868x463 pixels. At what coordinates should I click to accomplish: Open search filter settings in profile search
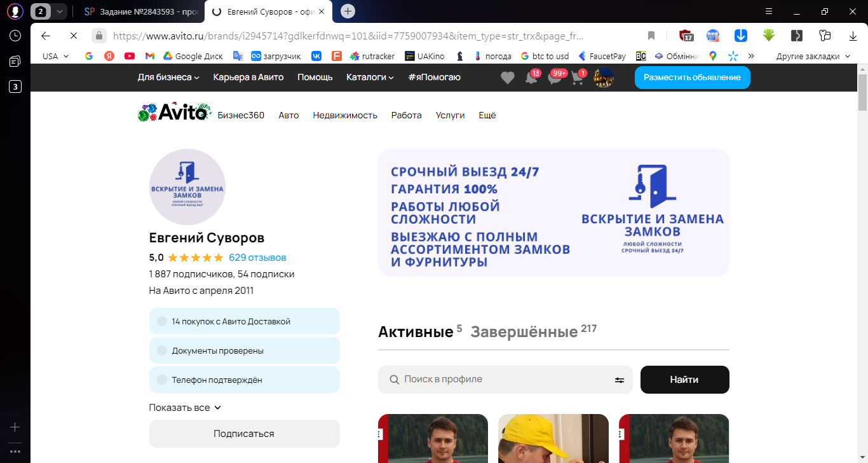(x=620, y=380)
